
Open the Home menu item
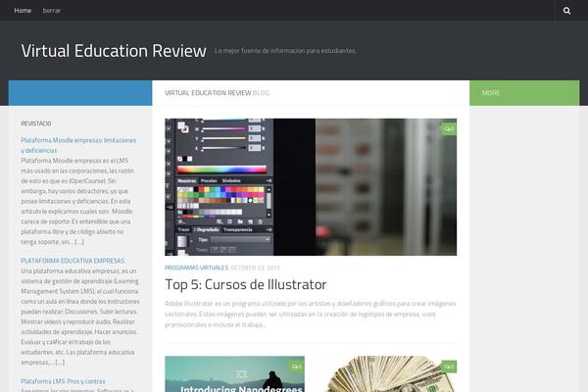[23, 11]
